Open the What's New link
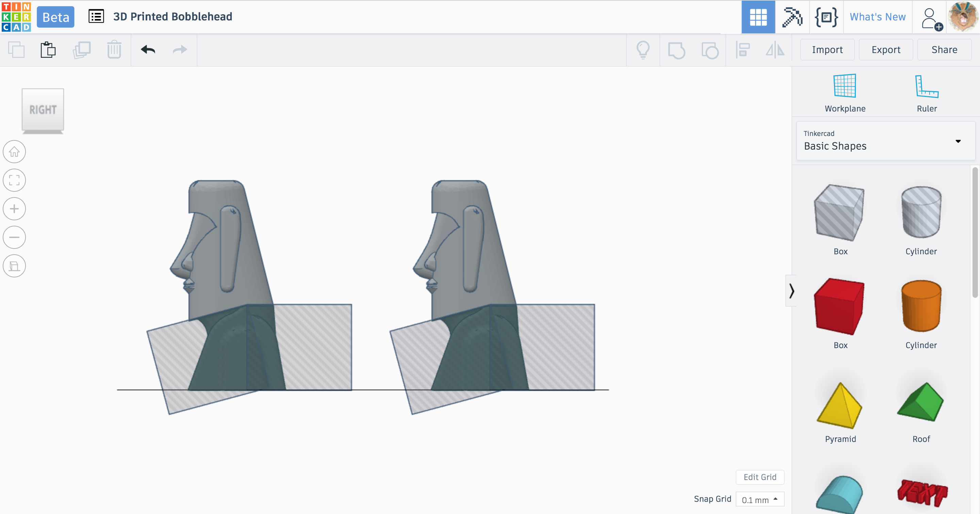The width and height of the screenshot is (980, 514). coord(878,17)
